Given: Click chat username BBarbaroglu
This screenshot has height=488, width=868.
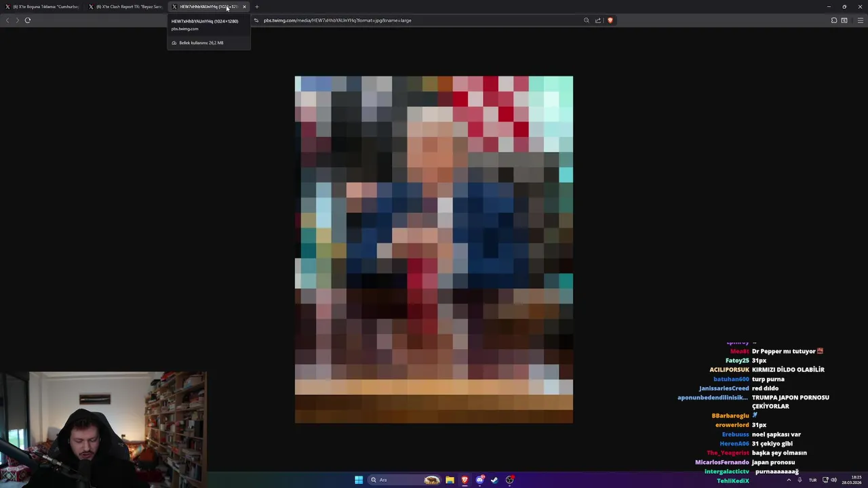Looking at the screenshot, I should (730, 416).
